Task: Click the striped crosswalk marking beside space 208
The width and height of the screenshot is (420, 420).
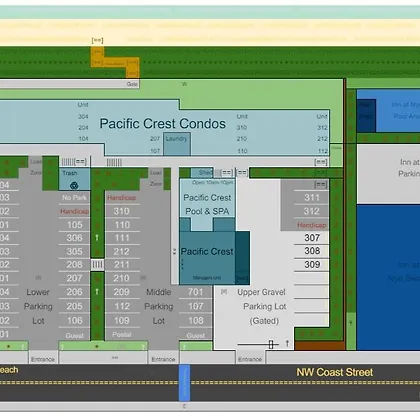Action: (x=97, y=265)
